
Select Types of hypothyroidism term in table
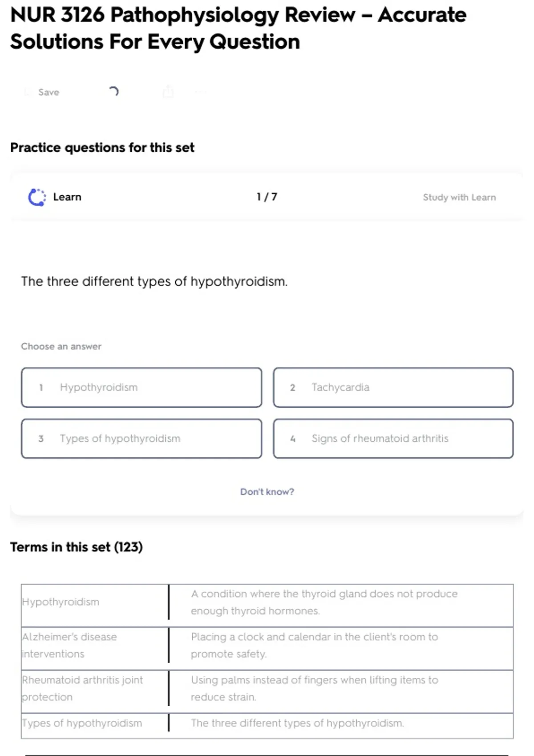click(82, 723)
